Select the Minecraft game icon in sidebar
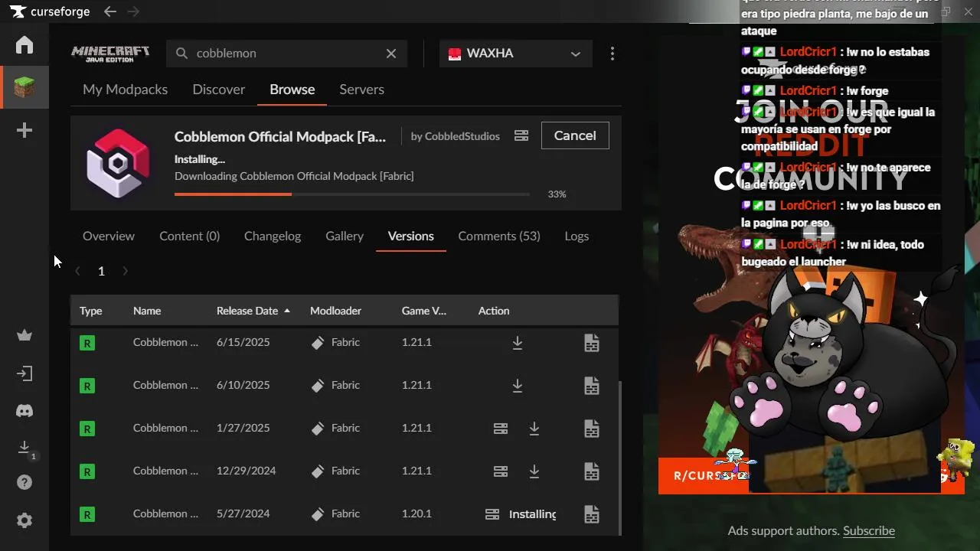 [24, 87]
